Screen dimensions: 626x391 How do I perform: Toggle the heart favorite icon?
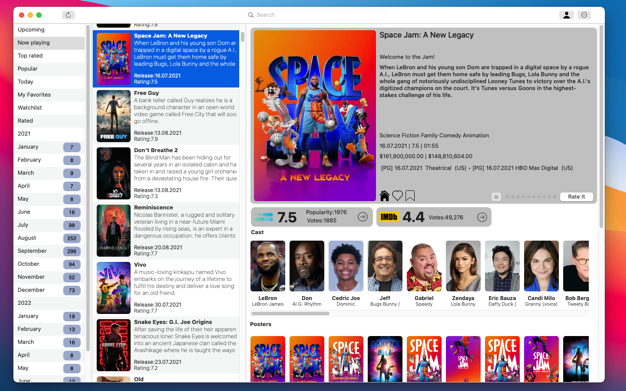click(x=397, y=196)
